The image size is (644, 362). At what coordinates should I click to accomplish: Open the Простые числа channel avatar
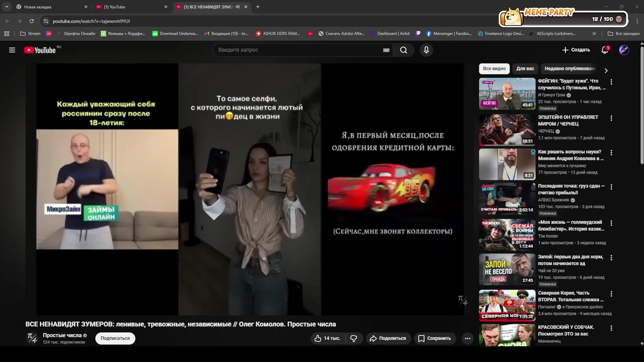click(32, 338)
